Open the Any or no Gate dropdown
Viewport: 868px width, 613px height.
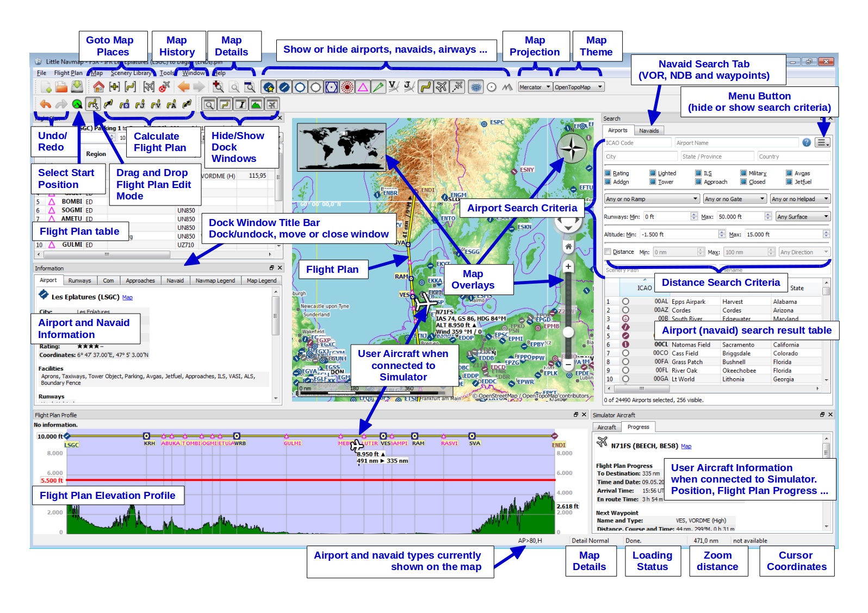click(735, 199)
